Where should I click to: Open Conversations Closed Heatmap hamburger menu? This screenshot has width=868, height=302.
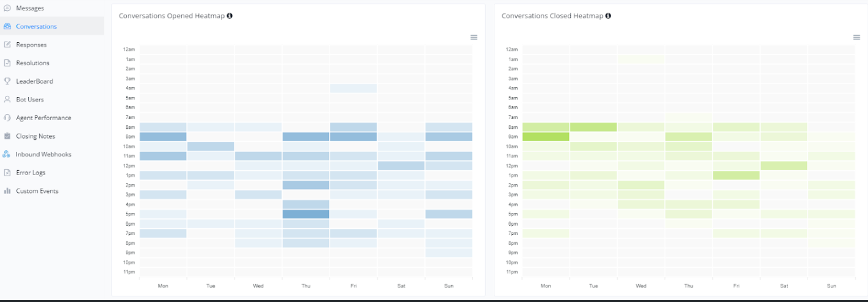pos(856,37)
